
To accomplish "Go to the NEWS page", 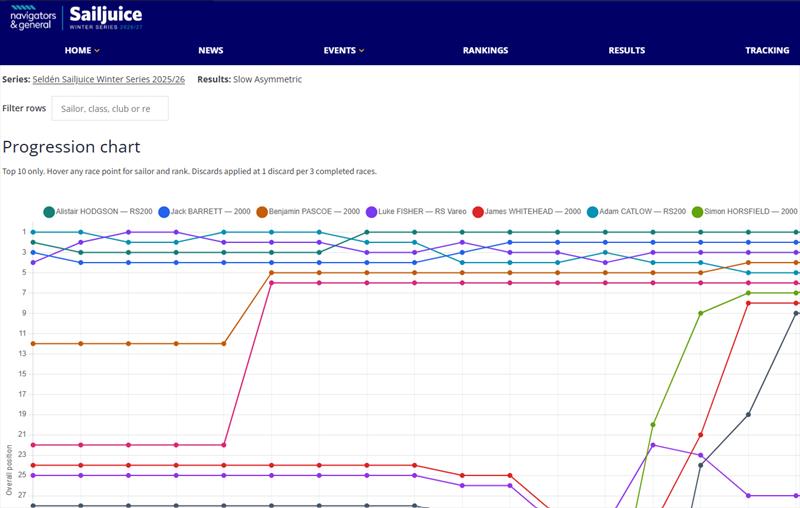I will point(211,50).
